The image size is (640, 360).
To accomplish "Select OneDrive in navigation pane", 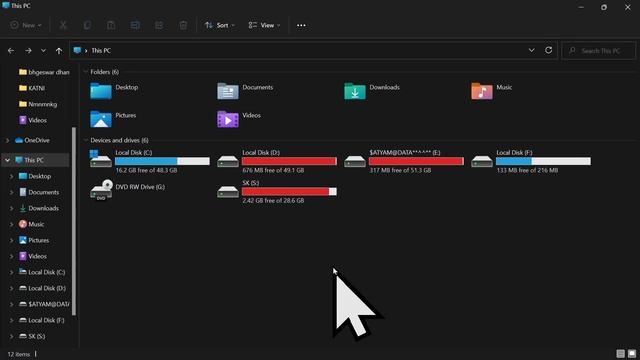I will coord(32,140).
